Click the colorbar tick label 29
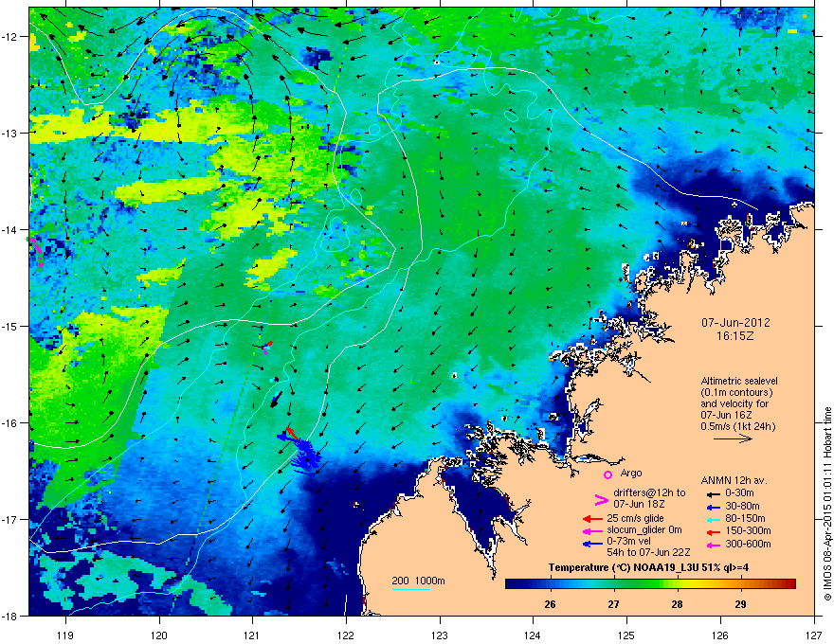The height and width of the screenshot is (644, 834). point(740,604)
